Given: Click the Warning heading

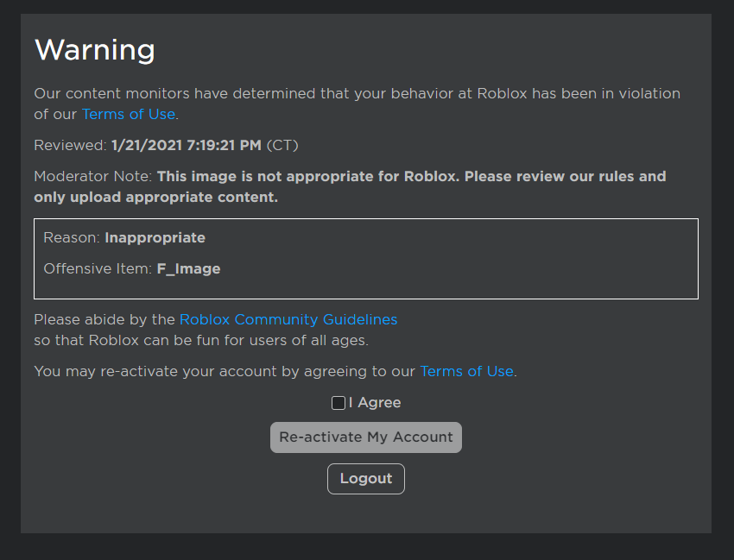Looking at the screenshot, I should coord(95,49).
